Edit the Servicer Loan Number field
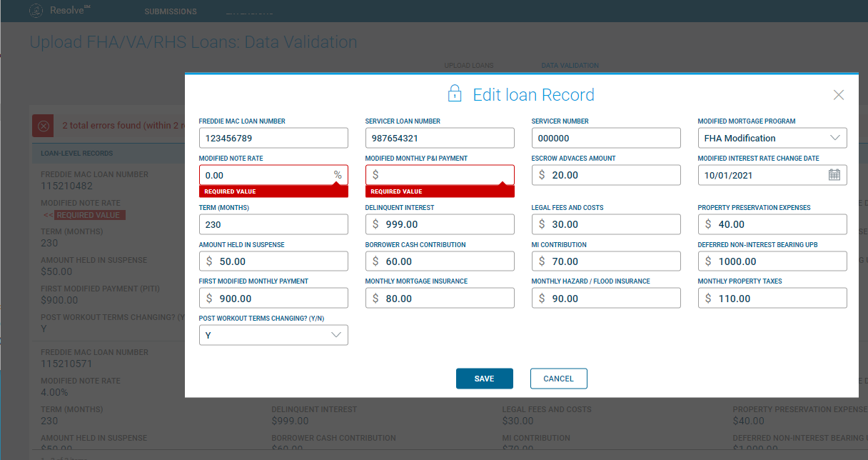Image resolution: width=868 pixels, height=460 pixels. 440,138
